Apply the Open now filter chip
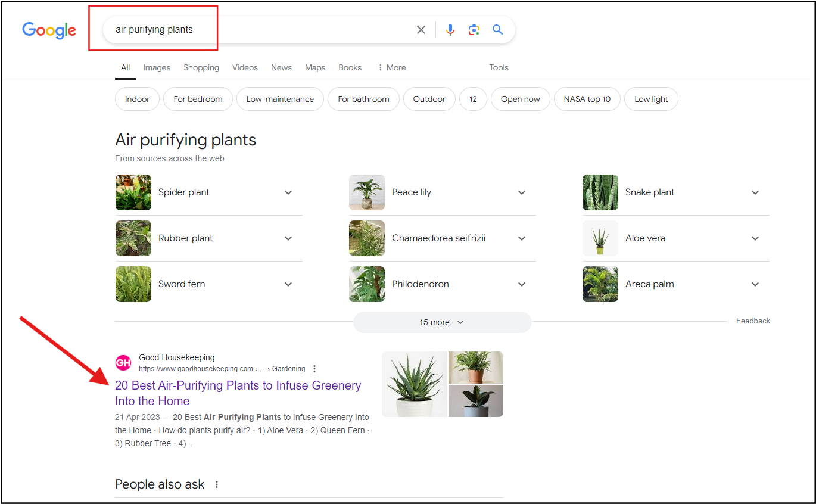816x504 pixels. pyautogui.click(x=521, y=99)
